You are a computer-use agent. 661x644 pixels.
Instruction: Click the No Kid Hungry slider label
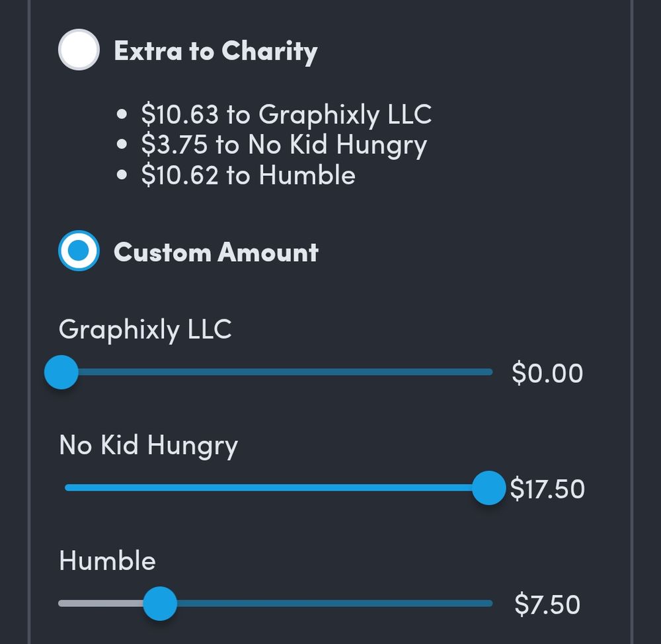pos(148,445)
